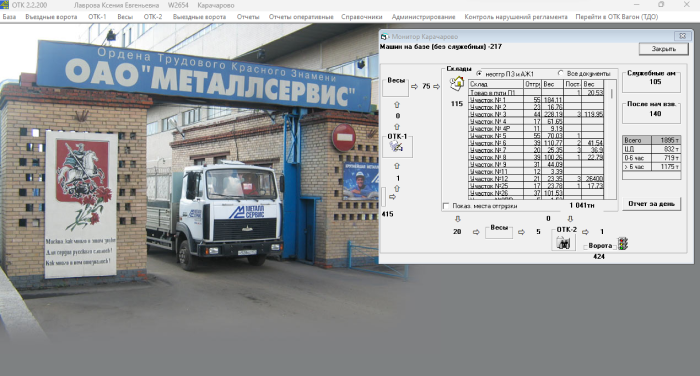Click the ОТК app icon in title bar

(4, 5)
